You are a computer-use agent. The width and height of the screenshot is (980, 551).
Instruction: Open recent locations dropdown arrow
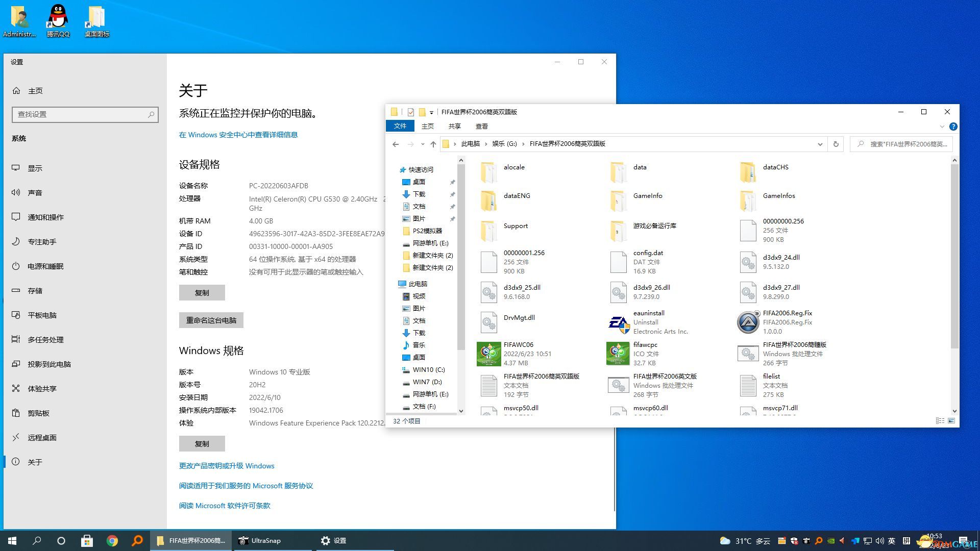point(423,144)
